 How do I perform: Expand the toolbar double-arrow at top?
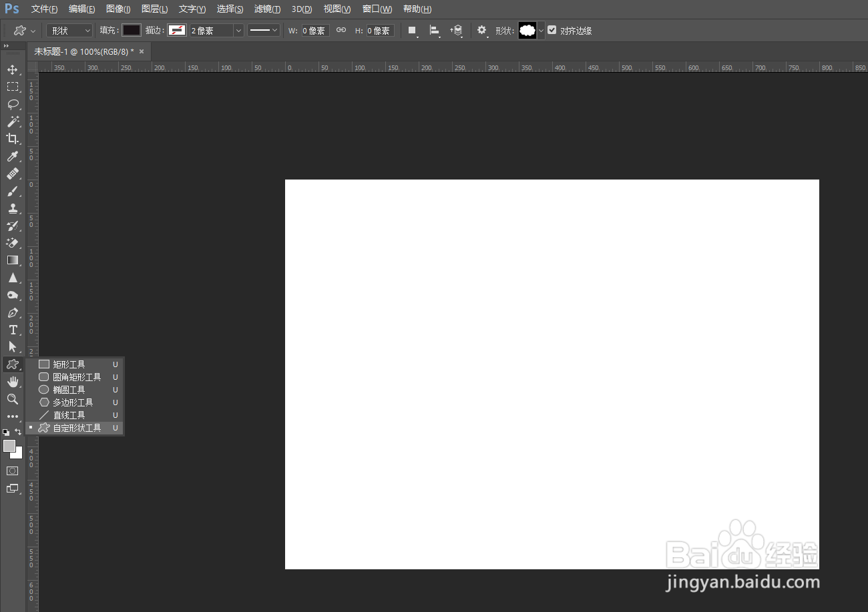(x=7, y=46)
